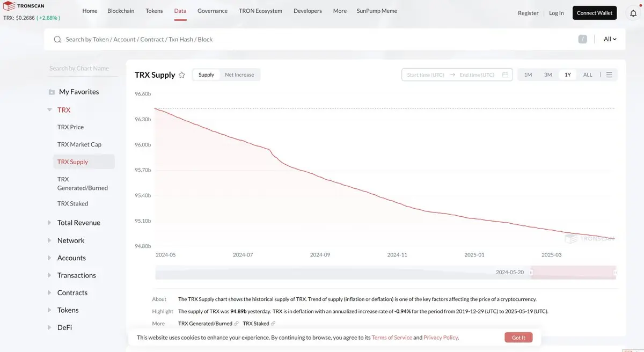This screenshot has height=352, width=644.
Task: Open the Terms of Service link
Action: coord(392,338)
